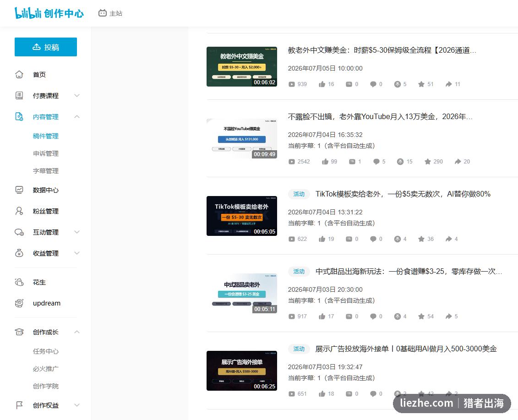The image size is (518, 420).
Task: Open the 教老外中文赚美金 video thumbnail
Action: [242, 67]
